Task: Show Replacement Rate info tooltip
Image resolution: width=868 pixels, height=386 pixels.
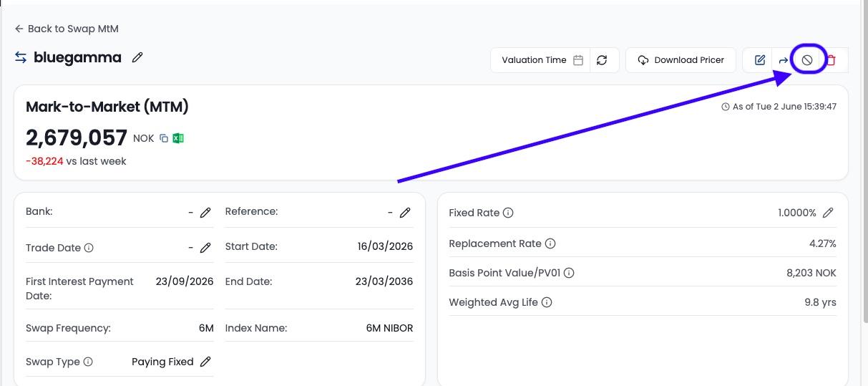Action: point(550,243)
